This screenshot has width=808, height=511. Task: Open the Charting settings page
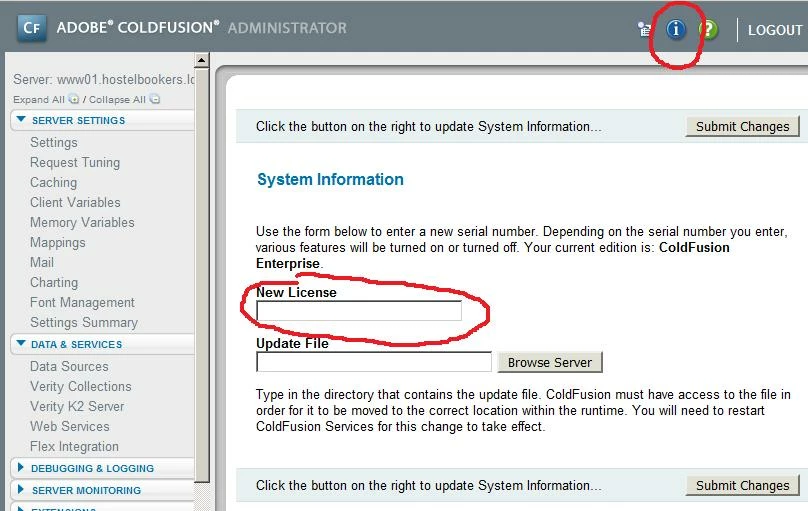click(x=54, y=282)
